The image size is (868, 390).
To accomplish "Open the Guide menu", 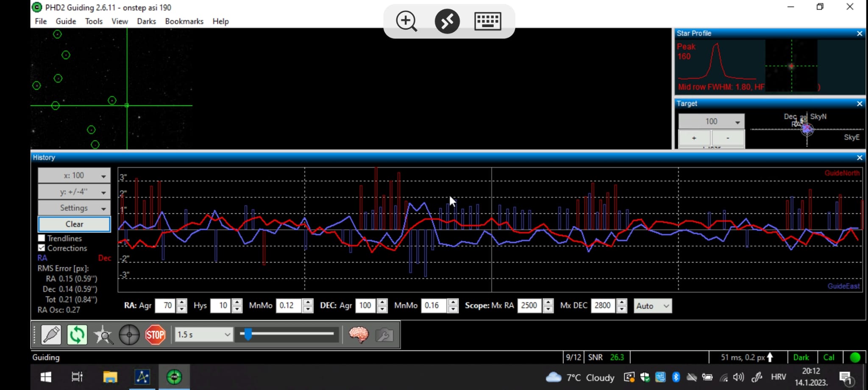I will pyautogui.click(x=66, y=21).
